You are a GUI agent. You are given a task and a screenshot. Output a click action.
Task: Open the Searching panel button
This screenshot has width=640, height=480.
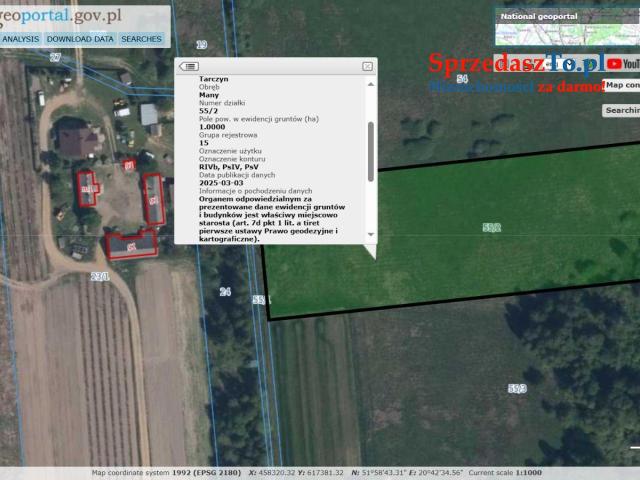click(x=621, y=110)
